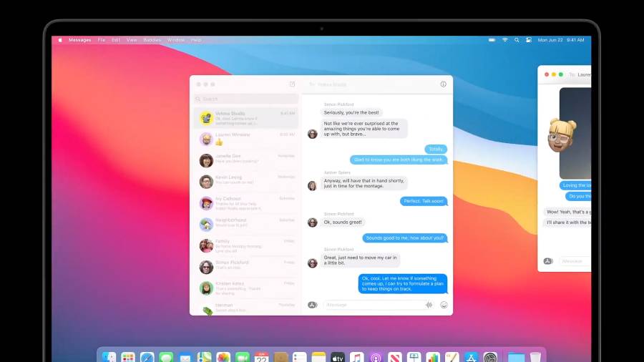Select the Neighborhood conversation
Screen dimensions: 644x362
pos(246,224)
